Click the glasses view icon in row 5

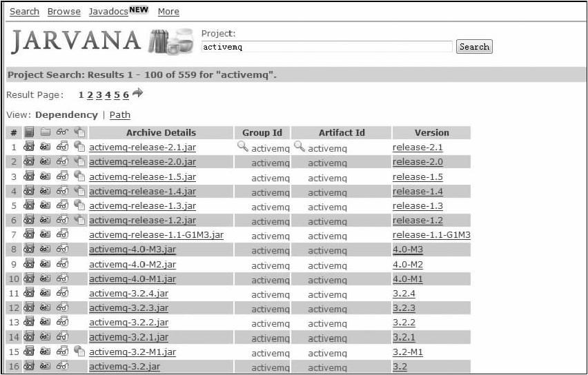pyautogui.click(x=62, y=205)
